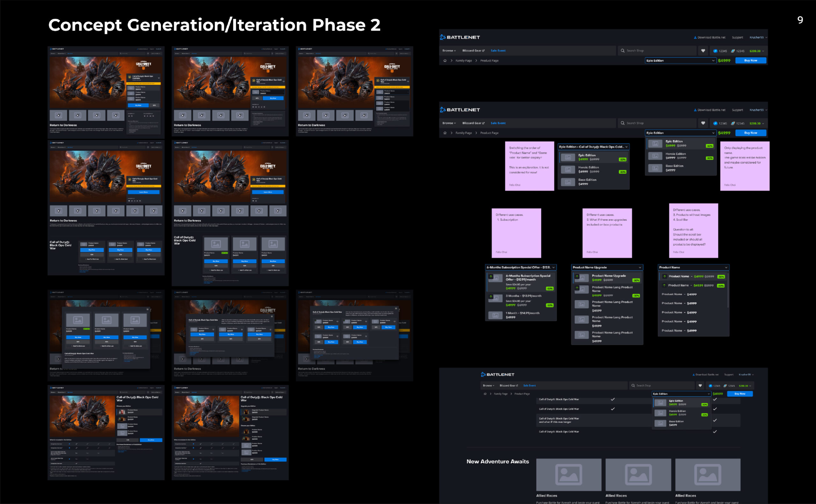This screenshot has height=504, width=816.
Task: Expand Krusher99 account menu in the topmost header
Action: 758,37
